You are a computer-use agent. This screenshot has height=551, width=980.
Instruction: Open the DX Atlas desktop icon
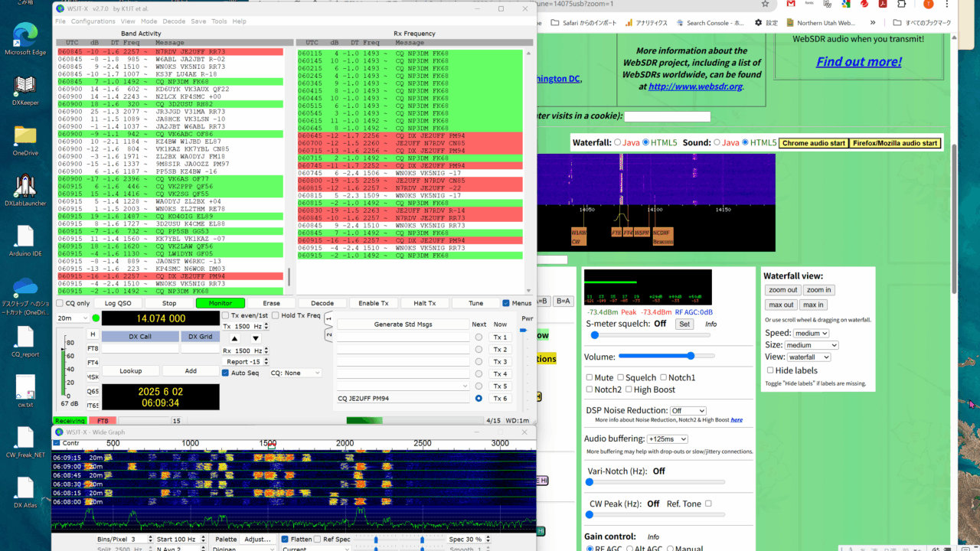tap(25, 493)
